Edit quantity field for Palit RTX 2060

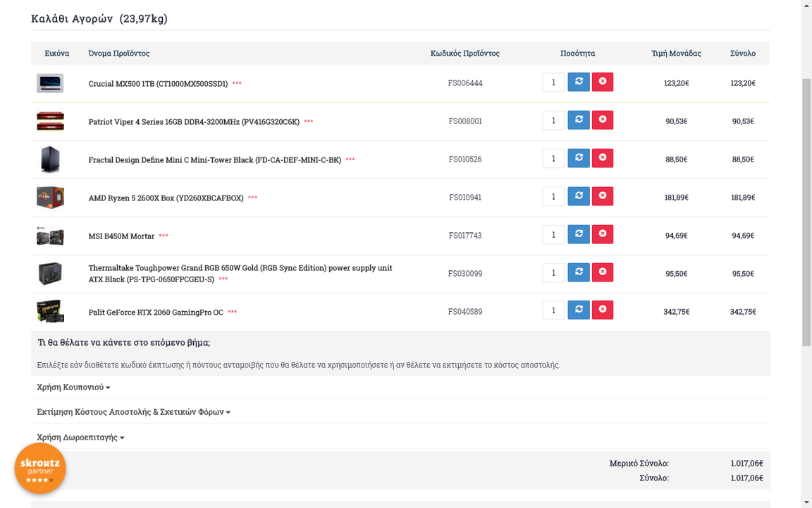[x=553, y=310]
